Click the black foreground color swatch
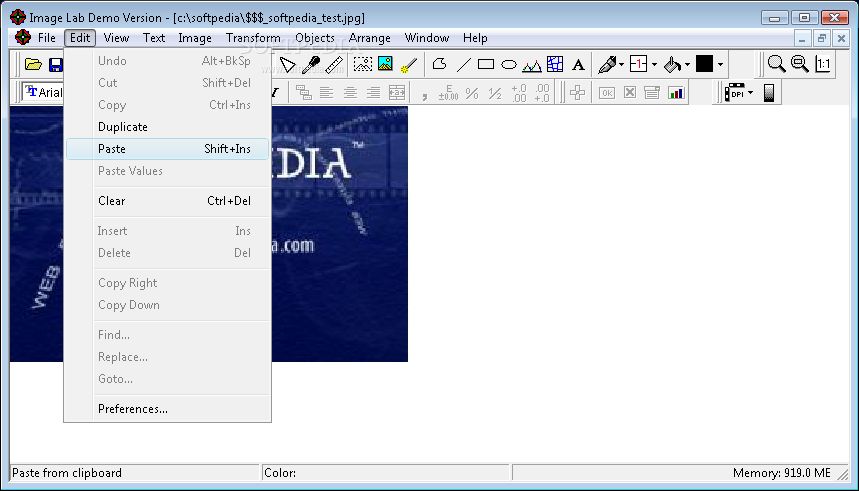The height and width of the screenshot is (491, 859). [705, 64]
